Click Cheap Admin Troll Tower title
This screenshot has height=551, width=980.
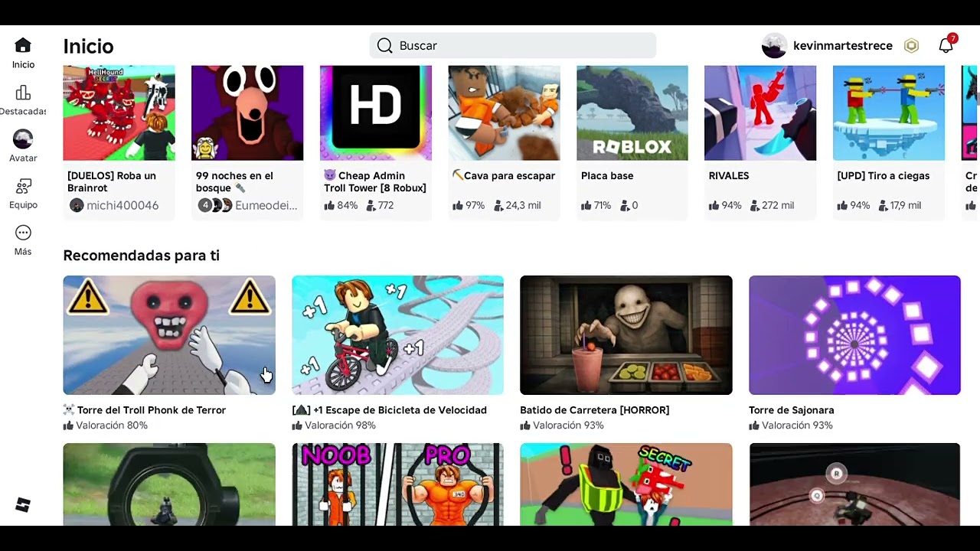click(375, 181)
